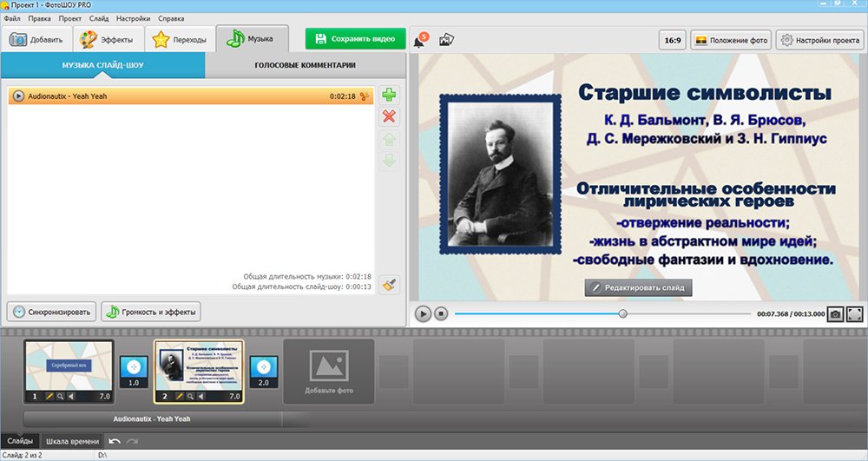Switch to the Голосовые комментарии tab
The width and height of the screenshot is (868, 461).
306,65
